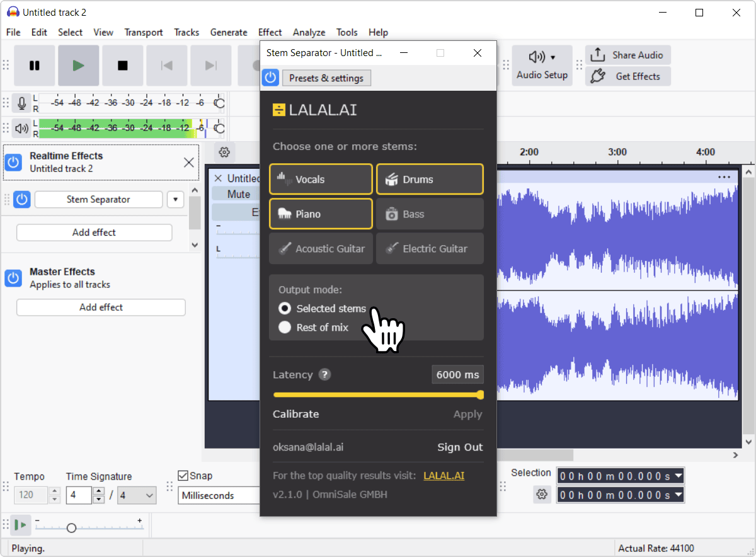The height and width of the screenshot is (557, 756).
Task: Select the Vocals stem
Action: tap(321, 180)
